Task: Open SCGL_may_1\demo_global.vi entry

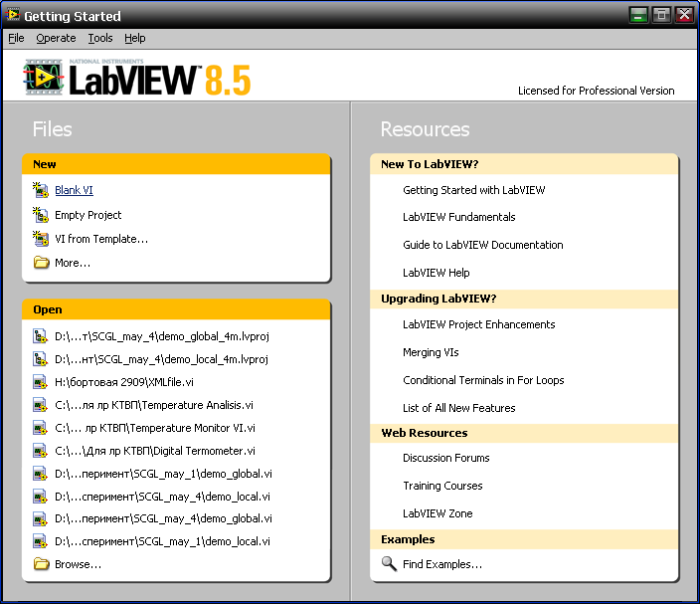Action: [x=163, y=474]
